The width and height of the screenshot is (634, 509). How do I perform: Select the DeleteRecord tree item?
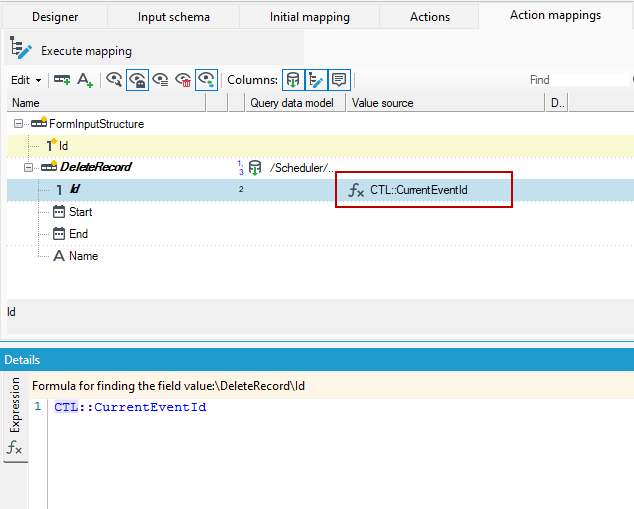95,167
